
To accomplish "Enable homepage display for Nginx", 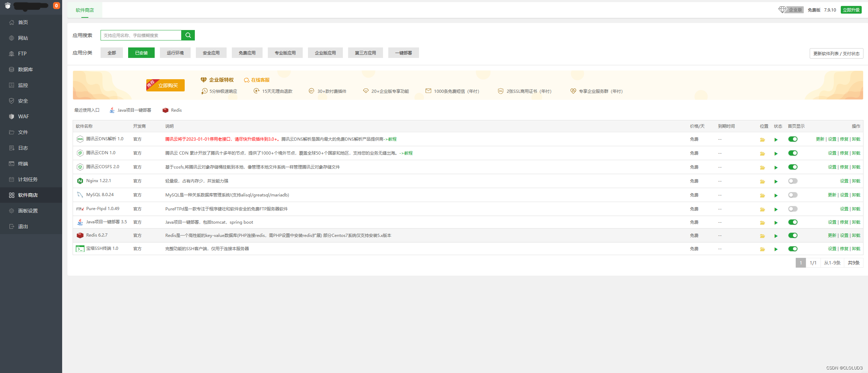I will click(793, 181).
